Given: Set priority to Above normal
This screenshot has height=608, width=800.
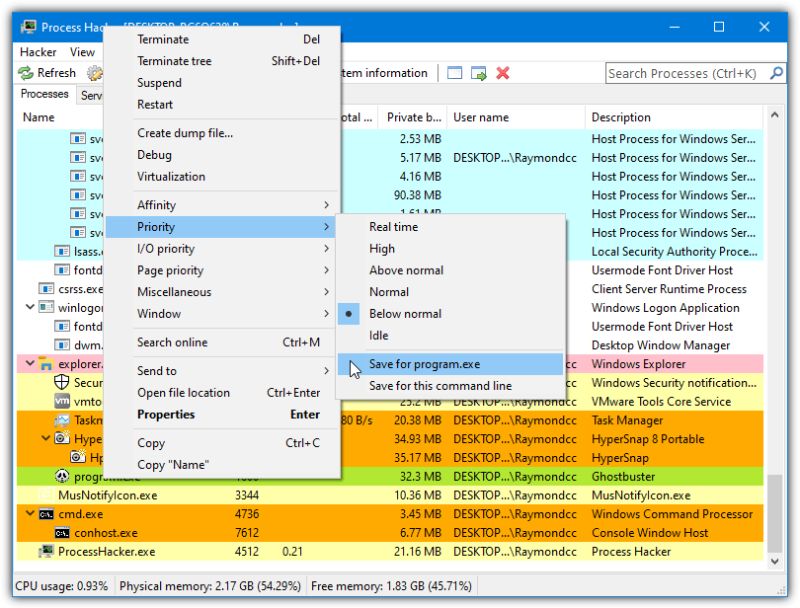Looking at the screenshot, I should click(451, 270).
